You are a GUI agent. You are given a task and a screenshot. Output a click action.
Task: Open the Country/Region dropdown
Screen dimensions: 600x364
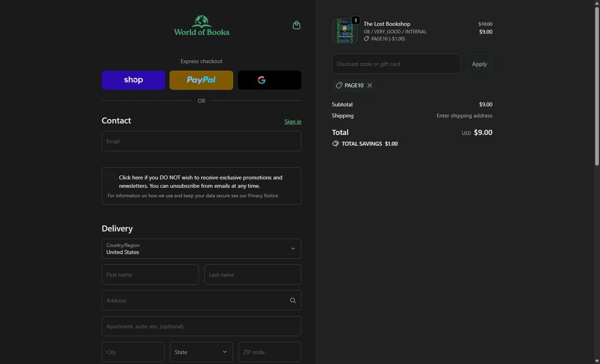pos(201,249)
